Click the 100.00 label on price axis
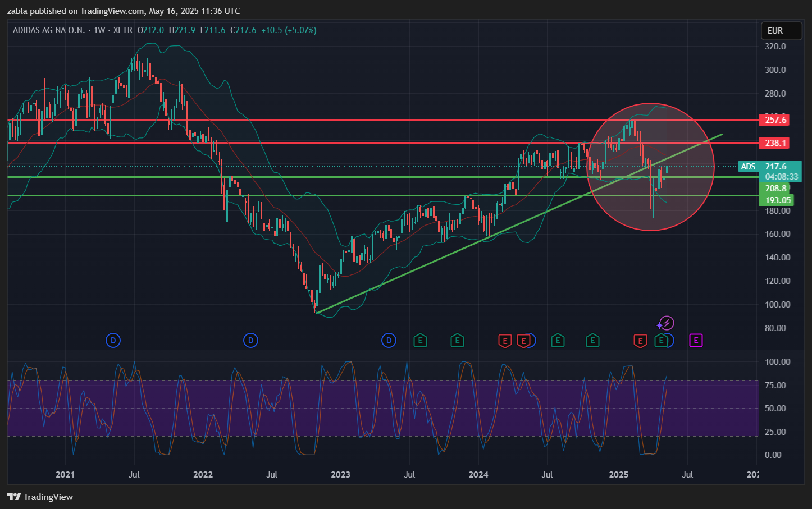 pyautogui.click(x=778, y=305)
